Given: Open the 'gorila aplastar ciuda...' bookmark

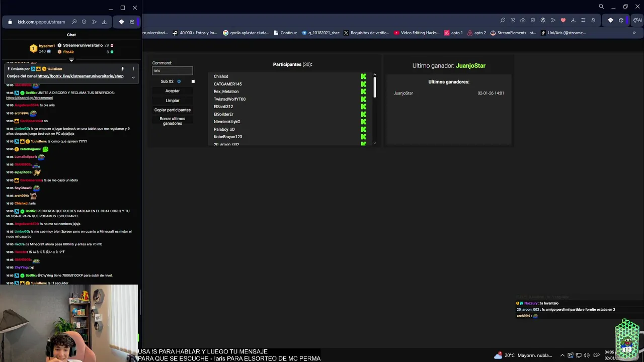Looking at the screenshot, I should (246, 33).
